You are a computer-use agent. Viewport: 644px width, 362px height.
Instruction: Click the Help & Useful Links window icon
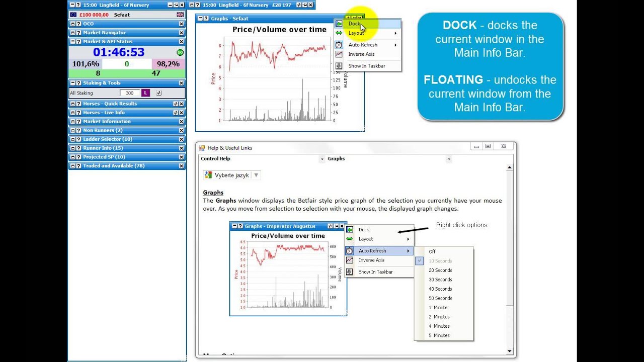pos(202,148)
